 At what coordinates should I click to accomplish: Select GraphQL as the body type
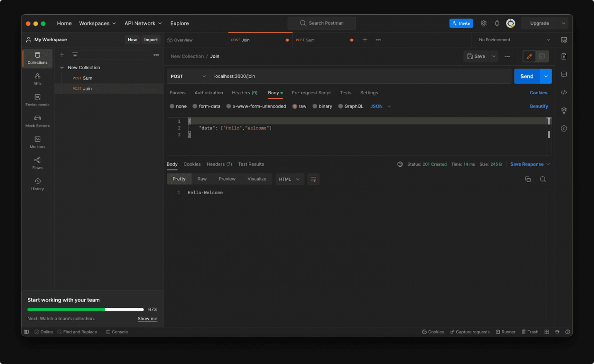click(350, 106)
